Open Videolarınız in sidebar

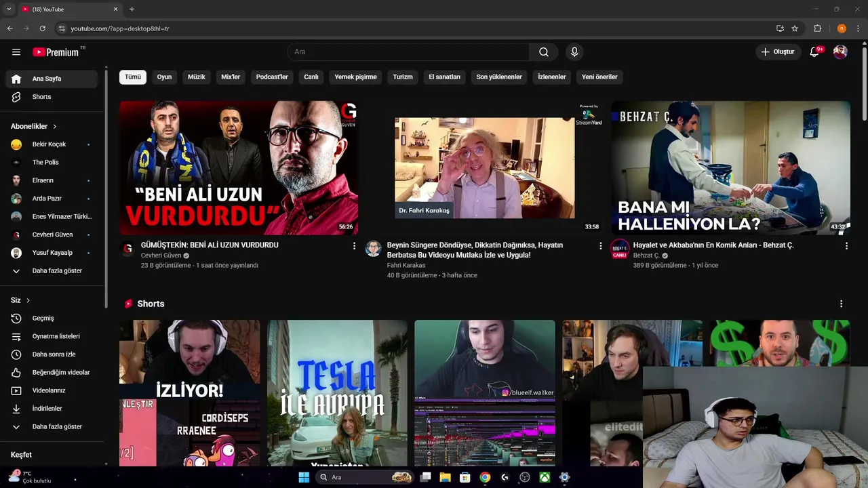(52, 390)
